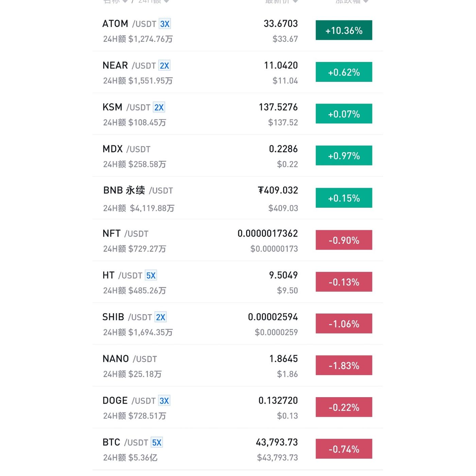Open the MDX /USDT trading pair
Viewport: 476px width, 476px height.
tap(126, 149)
